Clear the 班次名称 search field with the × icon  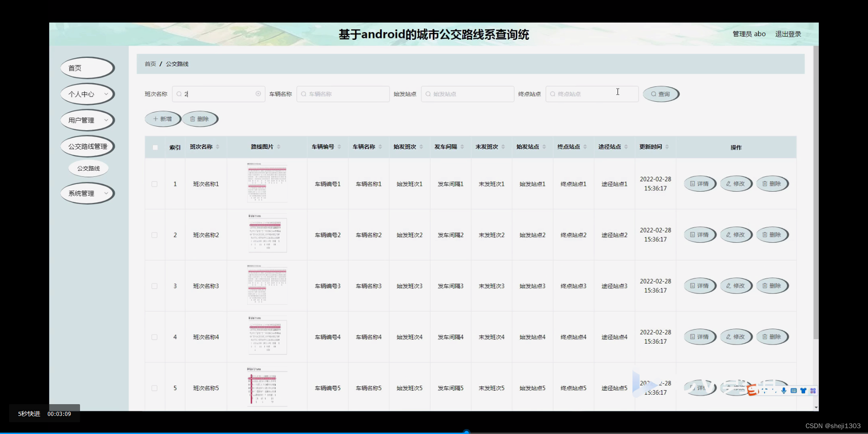point(258,94)
